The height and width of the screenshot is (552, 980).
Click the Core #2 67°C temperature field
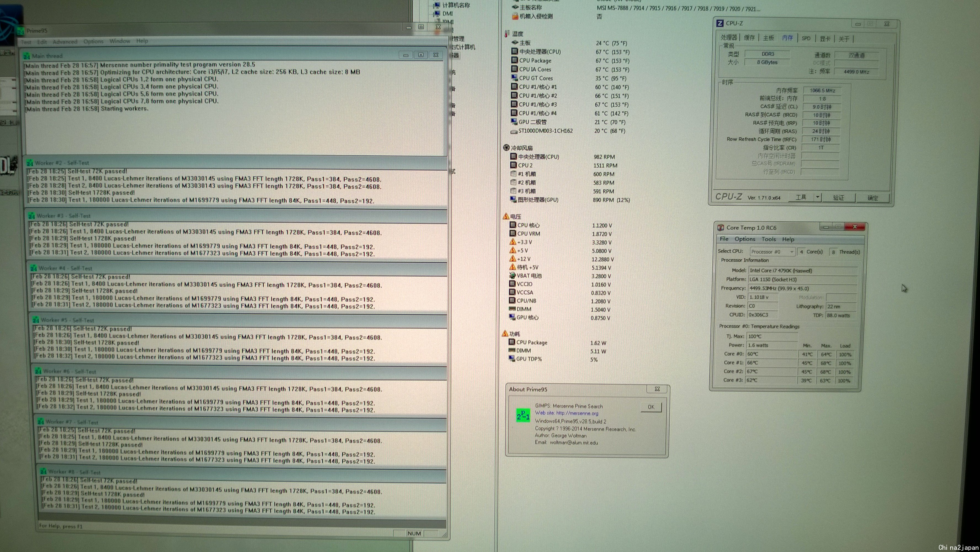771,371
